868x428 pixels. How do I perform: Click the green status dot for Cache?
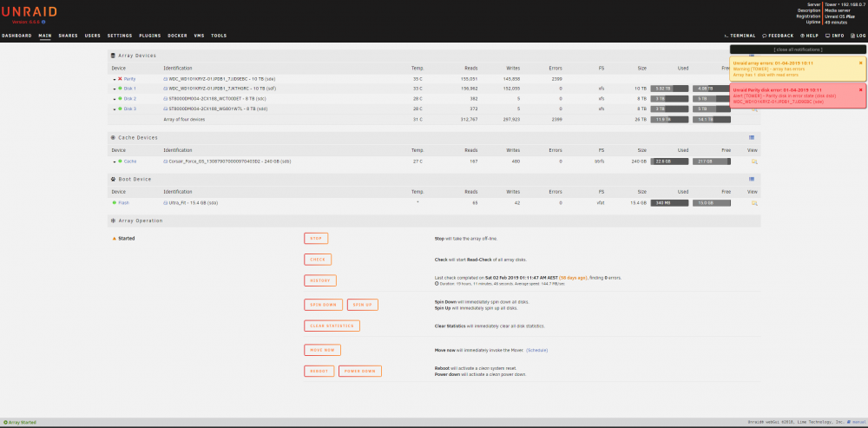click(120, 161)
